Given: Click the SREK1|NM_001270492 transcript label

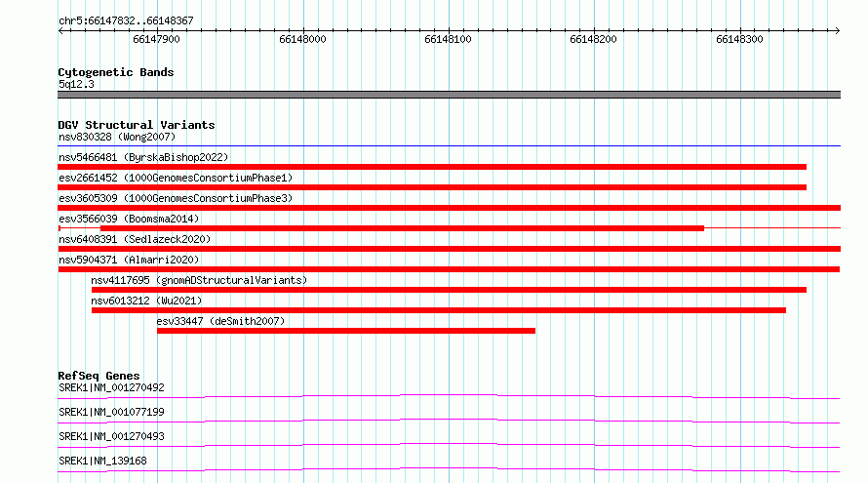Looking at the screenshot, I should (x=111, y=387).
